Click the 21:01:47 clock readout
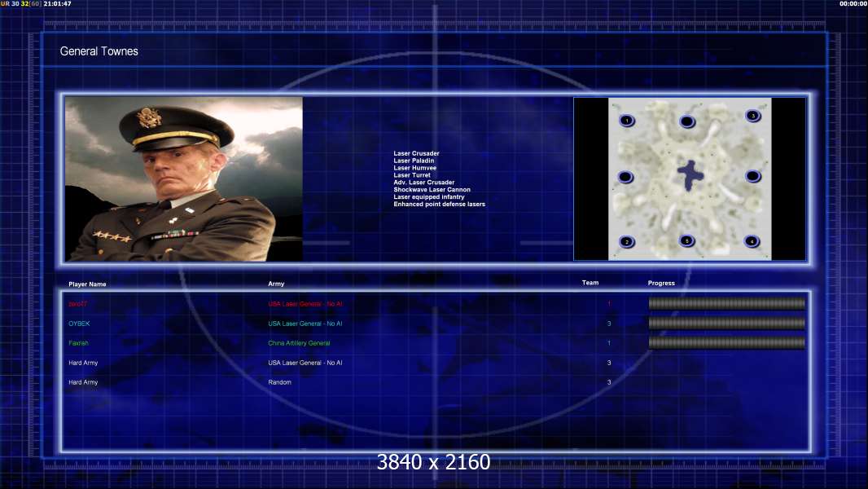The height and width of the screenshot is (489, 868). [57, 3]
